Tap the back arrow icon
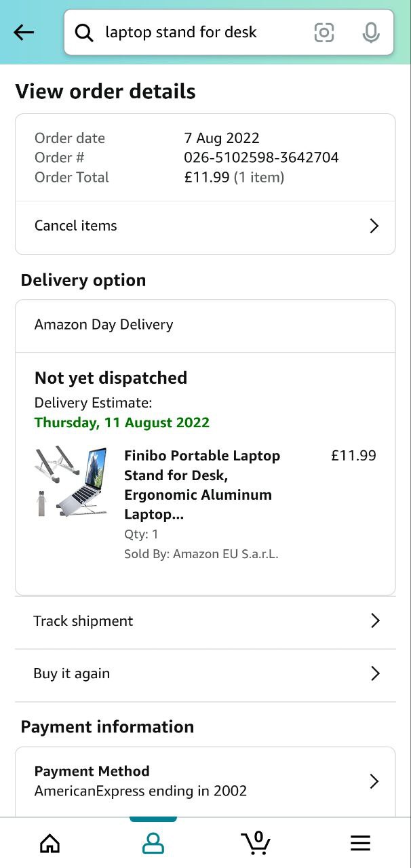Viewport: 411px width, 868px height. pos(24,33)
